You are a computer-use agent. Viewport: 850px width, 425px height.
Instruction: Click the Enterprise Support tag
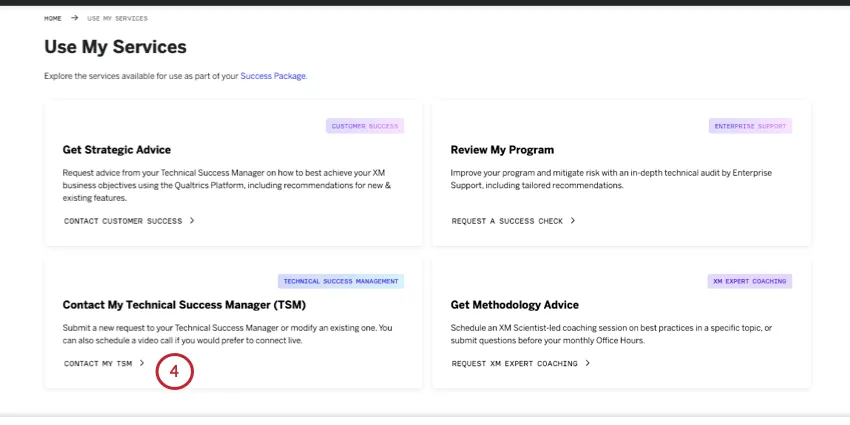751,126
